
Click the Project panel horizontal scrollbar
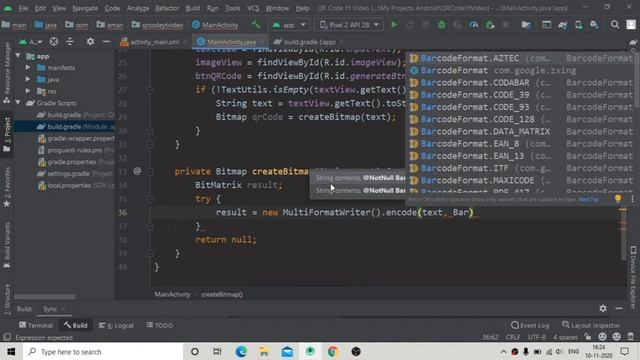pos(45,297)
